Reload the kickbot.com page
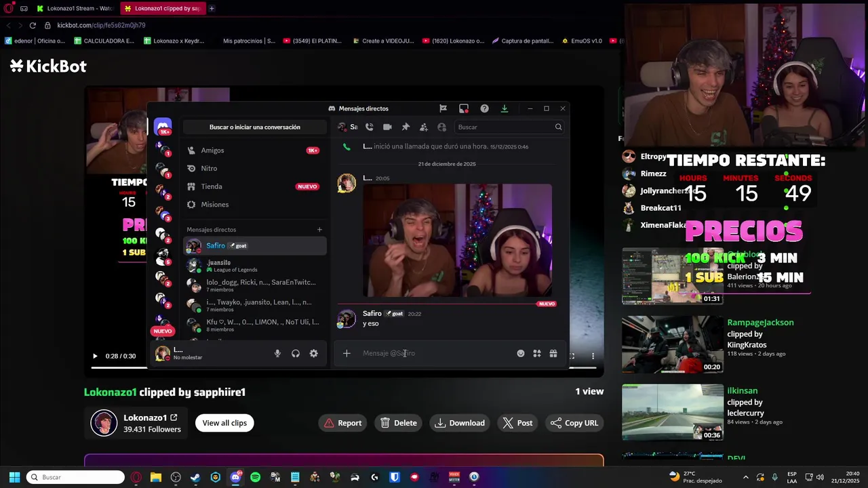The height and width of the screenshot is (488, 868). (32, 25)
